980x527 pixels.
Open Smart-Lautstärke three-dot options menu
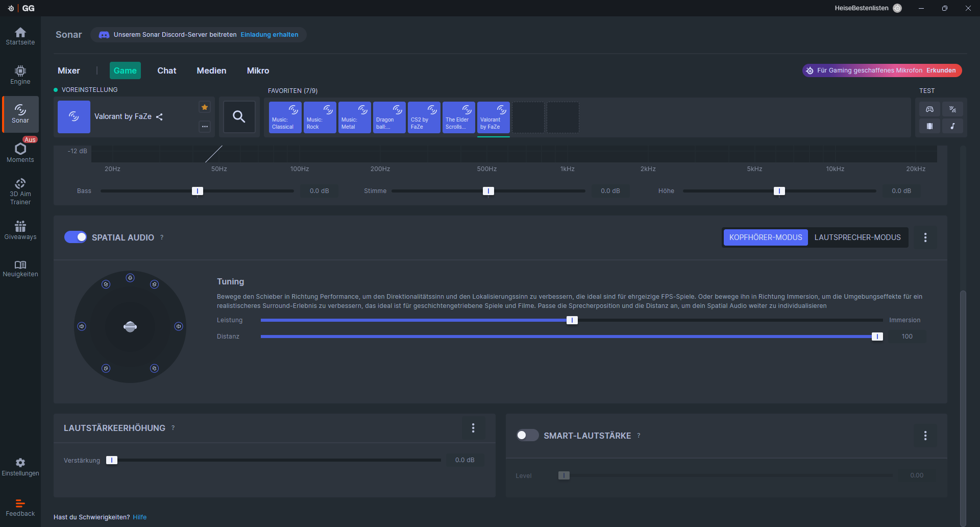point(925,436)
